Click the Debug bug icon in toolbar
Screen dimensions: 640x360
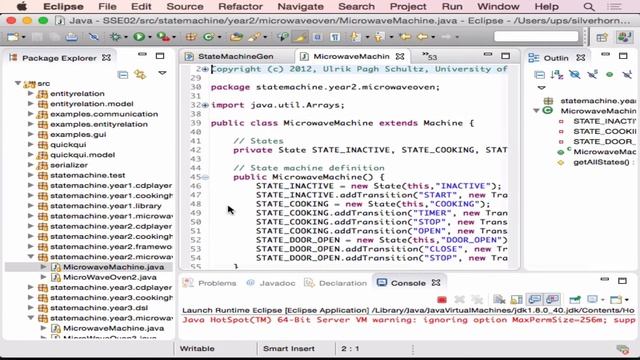coord(116,37)
